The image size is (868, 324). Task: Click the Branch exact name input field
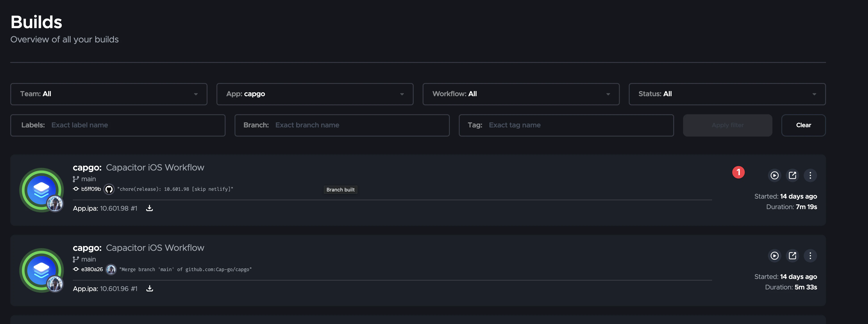(337, 125)
